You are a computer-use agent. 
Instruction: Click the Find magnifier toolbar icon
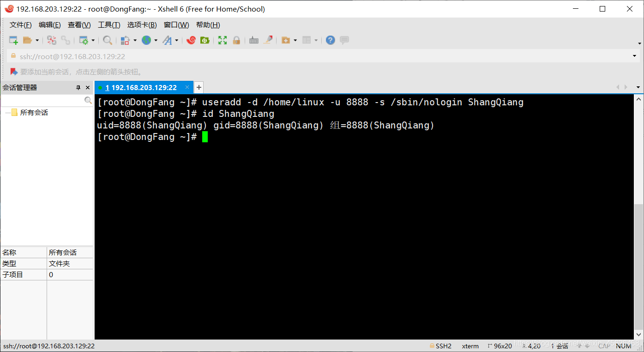click(x=108, y=40)
